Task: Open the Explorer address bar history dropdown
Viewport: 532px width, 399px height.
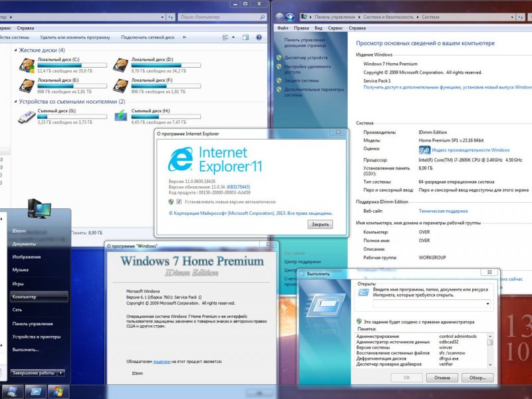Action: pos(162,17)
